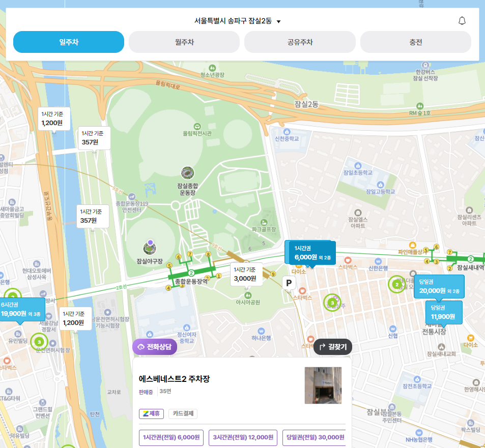The width and height of the screenshot is (485, 448).
Task: Click the 파크골프장 map icon
Action: (264, 222)
